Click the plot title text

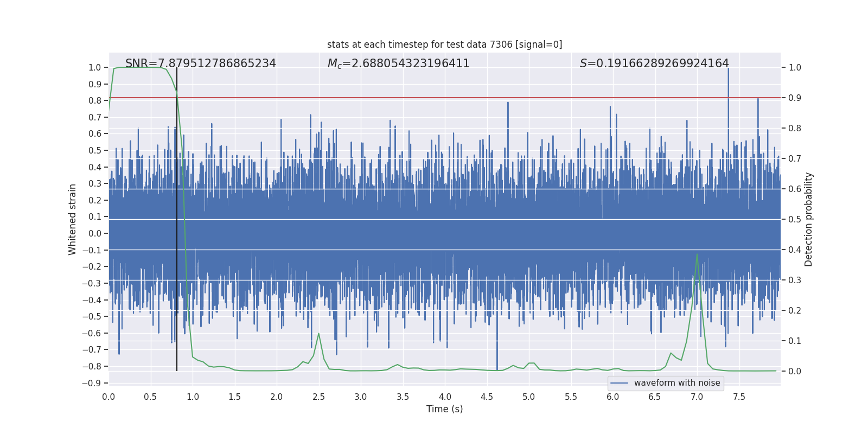(x=444, y=44)
